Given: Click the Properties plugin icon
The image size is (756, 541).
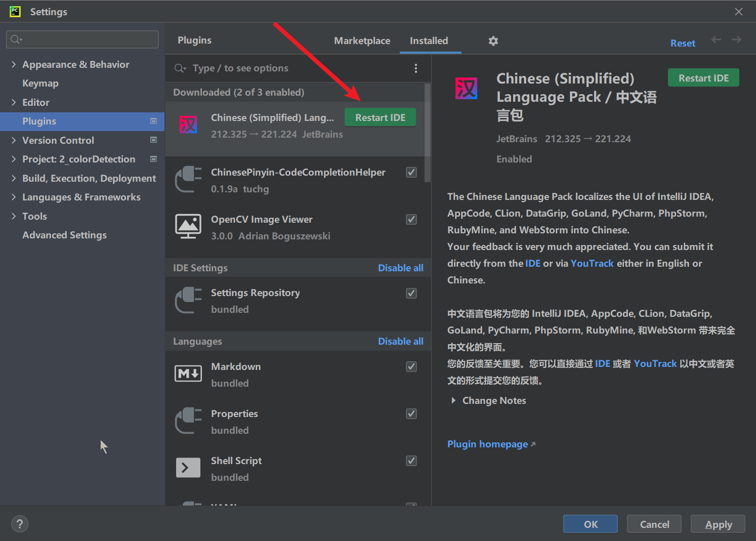Looking at the screenshot, I should tap(188, 421).
